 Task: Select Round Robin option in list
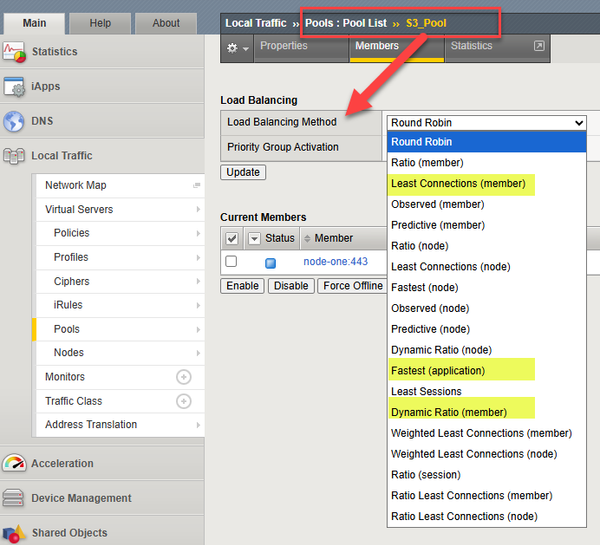point(486,142)
